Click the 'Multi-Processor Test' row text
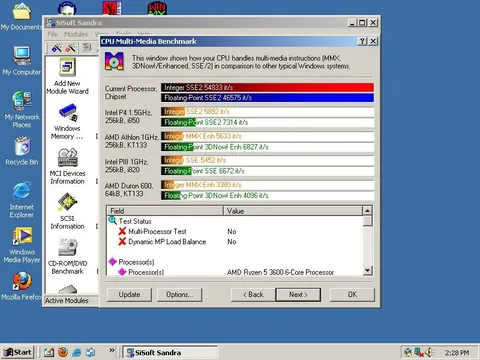This screenshot has width=480, height=360. coord(157,231)
